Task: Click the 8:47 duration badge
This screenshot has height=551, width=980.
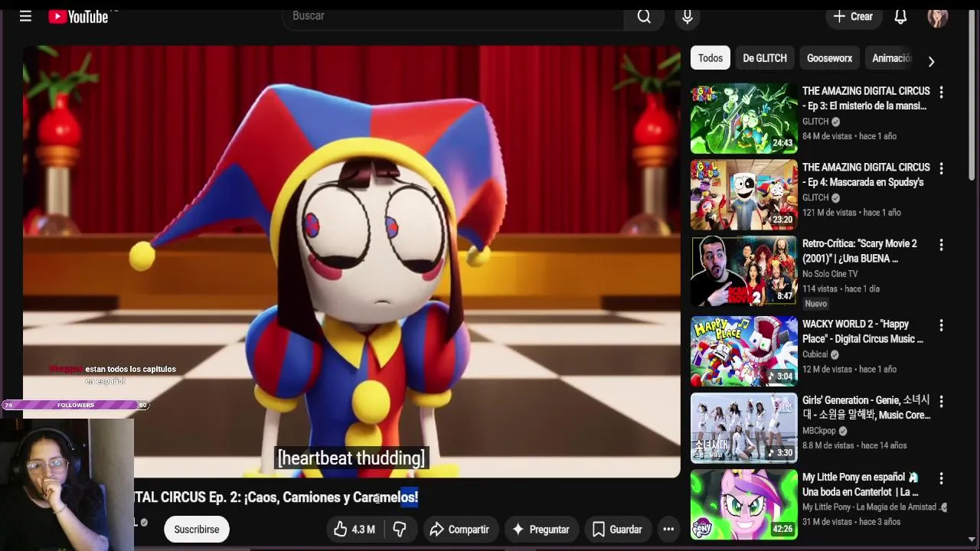Action: (x=785, y=296)
